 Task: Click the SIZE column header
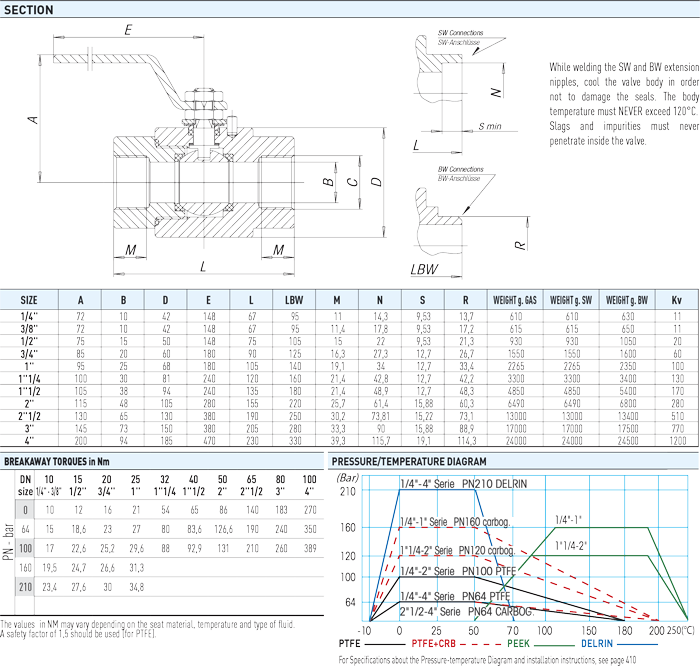(29, 299)
